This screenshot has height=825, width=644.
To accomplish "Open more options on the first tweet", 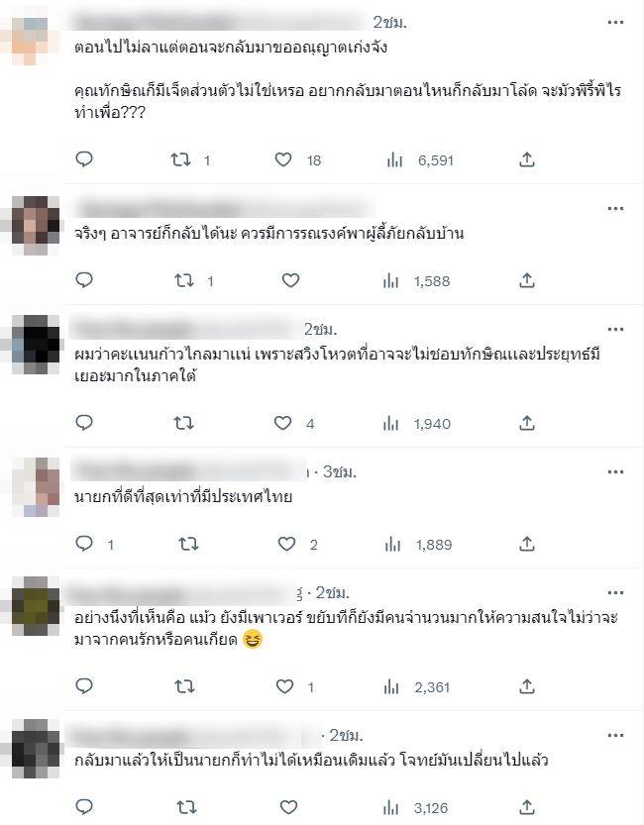I will (x=615, y=22).
